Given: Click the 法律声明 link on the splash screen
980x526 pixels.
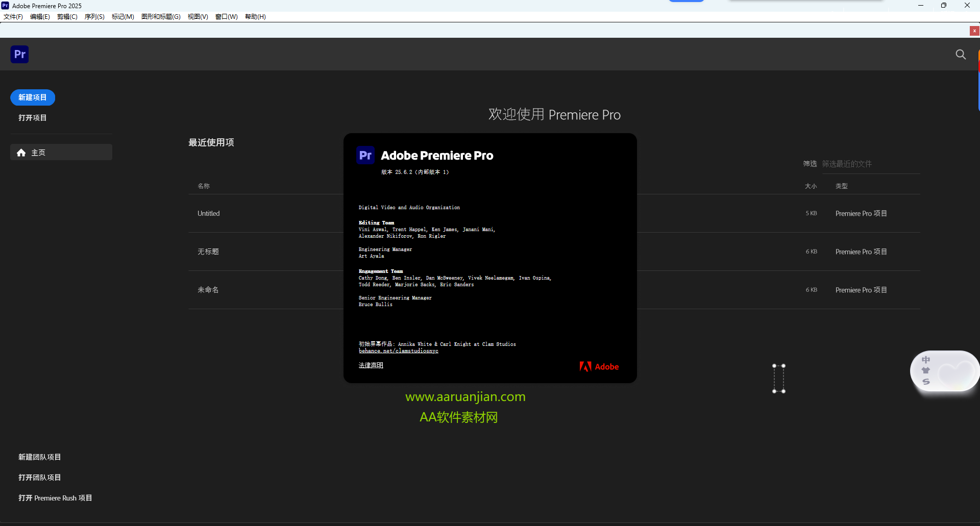Looking at the screenshot, I should (x=371, y=365).
